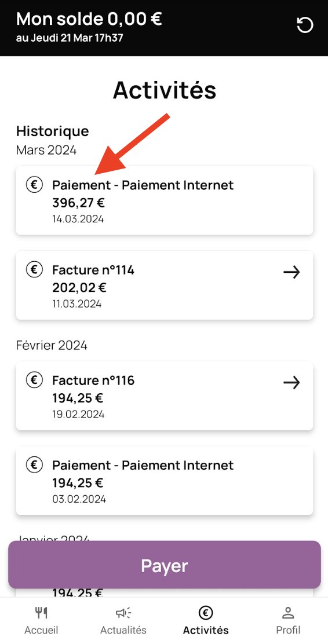Open the Accueil tab

tap(41, 621)
